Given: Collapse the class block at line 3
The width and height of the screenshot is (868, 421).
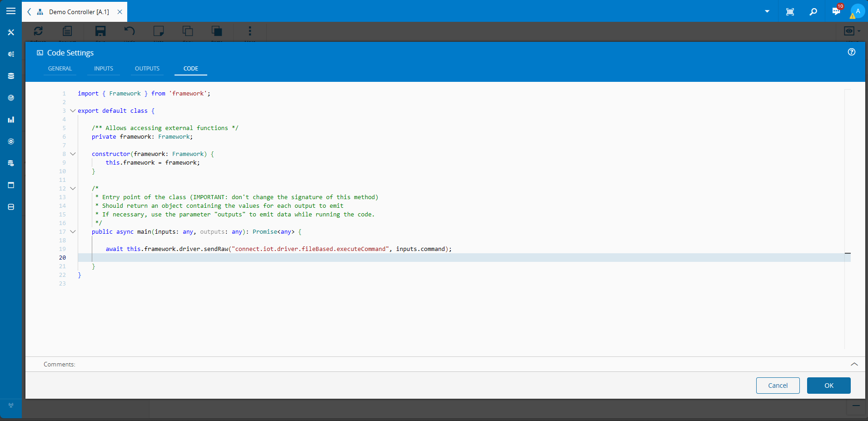Looking at the screenshot, I should point(73,110).
